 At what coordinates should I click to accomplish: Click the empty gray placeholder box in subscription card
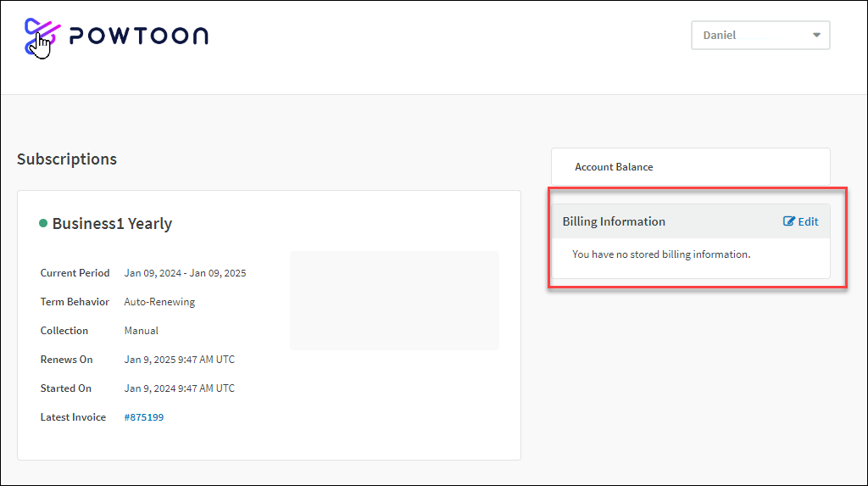click(x=394, y=300)
